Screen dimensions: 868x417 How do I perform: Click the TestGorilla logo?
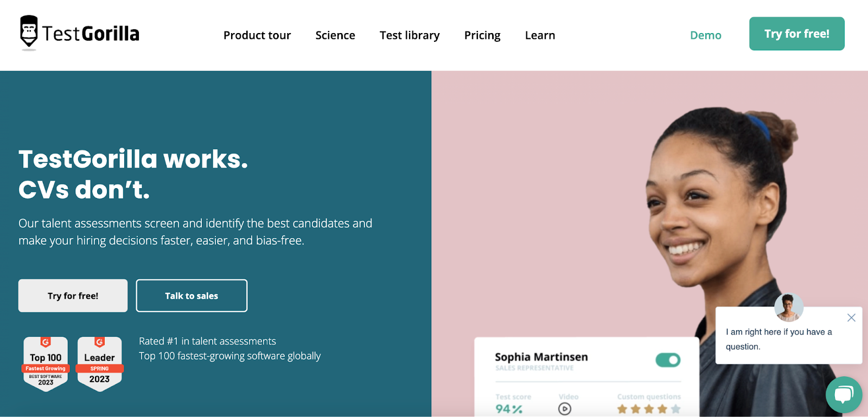coord(79,33)
